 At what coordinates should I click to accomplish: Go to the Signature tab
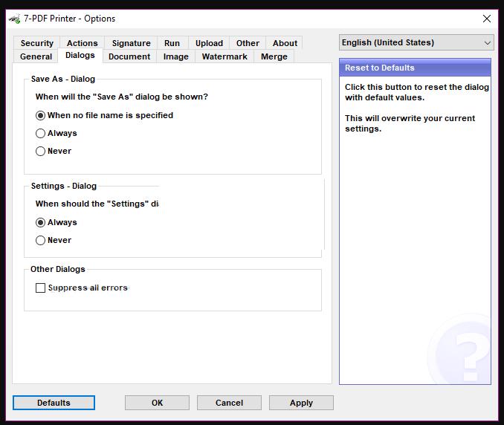131,43
